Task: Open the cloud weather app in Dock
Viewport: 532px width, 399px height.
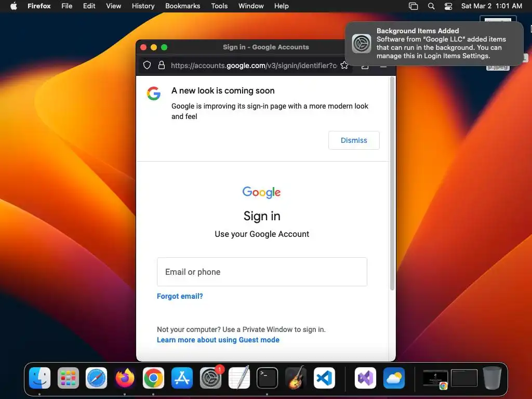Action: (x=394, y=378)
